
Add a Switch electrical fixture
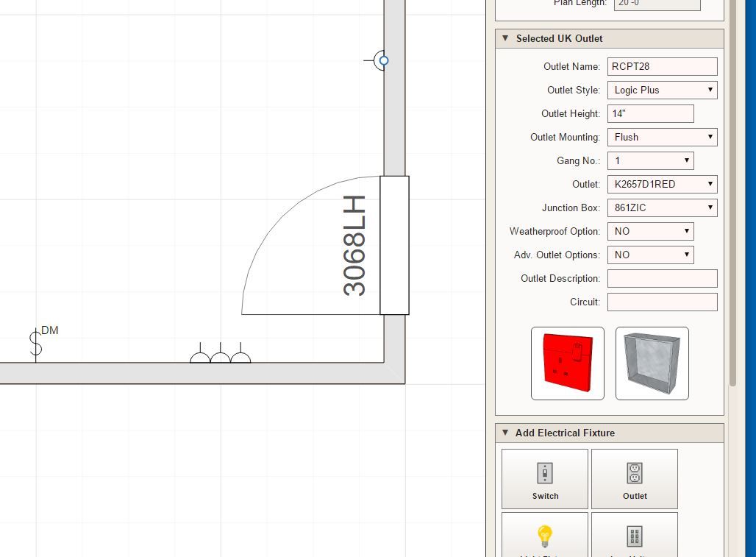545,479
